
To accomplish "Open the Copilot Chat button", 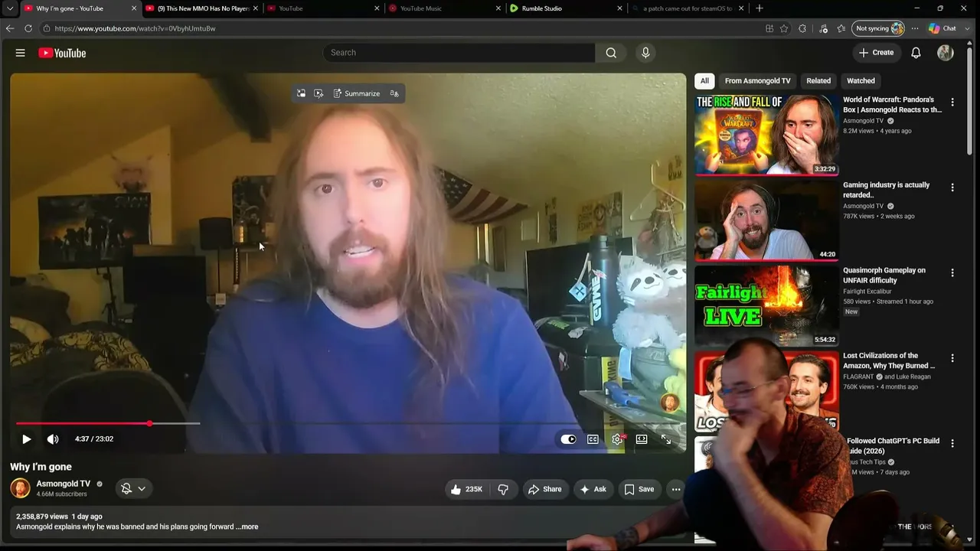I will [x=942, y=28].
